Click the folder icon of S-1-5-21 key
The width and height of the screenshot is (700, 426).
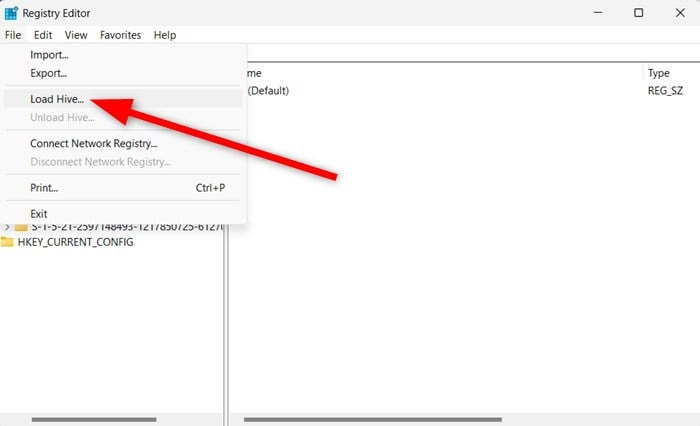pyautogui.click(x=21, y=227)
